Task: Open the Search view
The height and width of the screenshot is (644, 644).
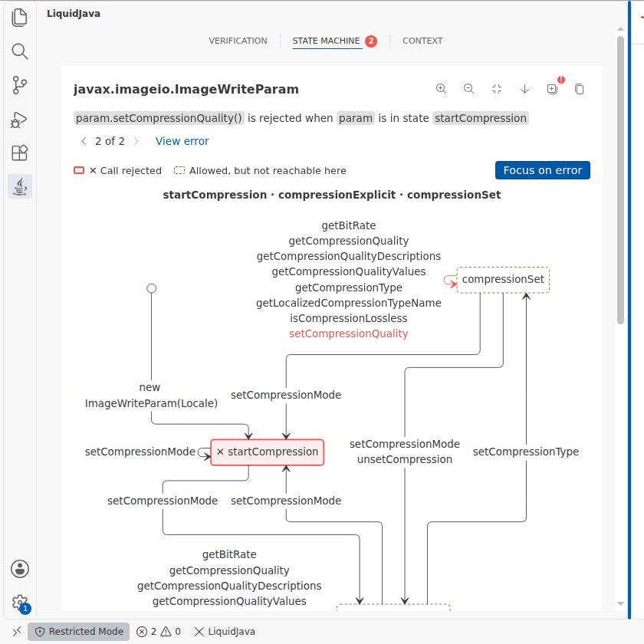Action: (19, 51)
